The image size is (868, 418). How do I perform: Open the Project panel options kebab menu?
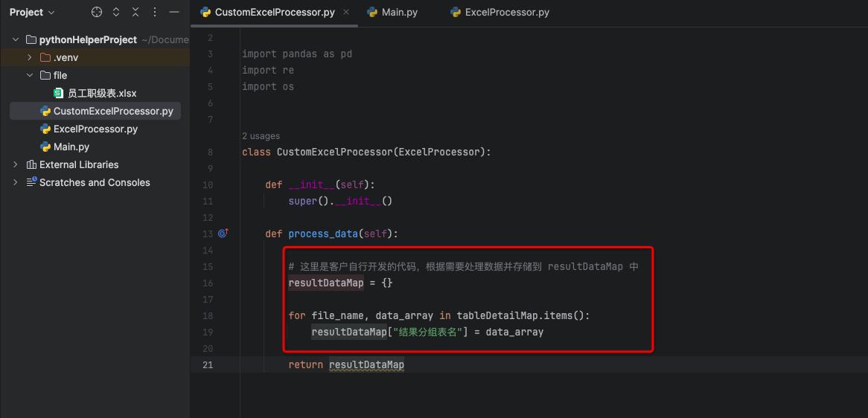155,13
